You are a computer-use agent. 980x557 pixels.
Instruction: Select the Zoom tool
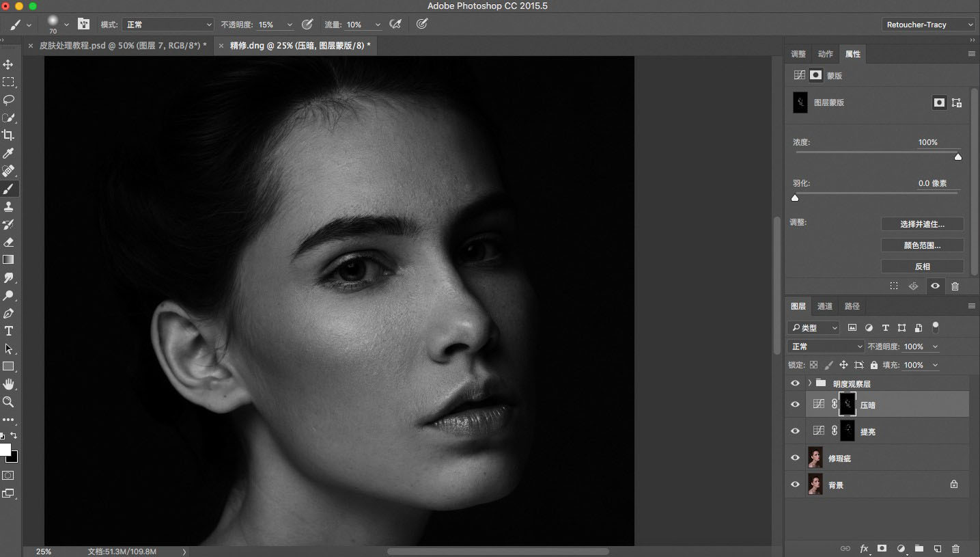8,402
